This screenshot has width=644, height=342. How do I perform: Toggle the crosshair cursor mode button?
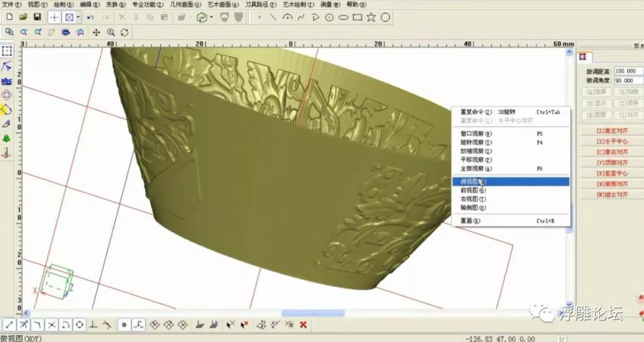54,17
